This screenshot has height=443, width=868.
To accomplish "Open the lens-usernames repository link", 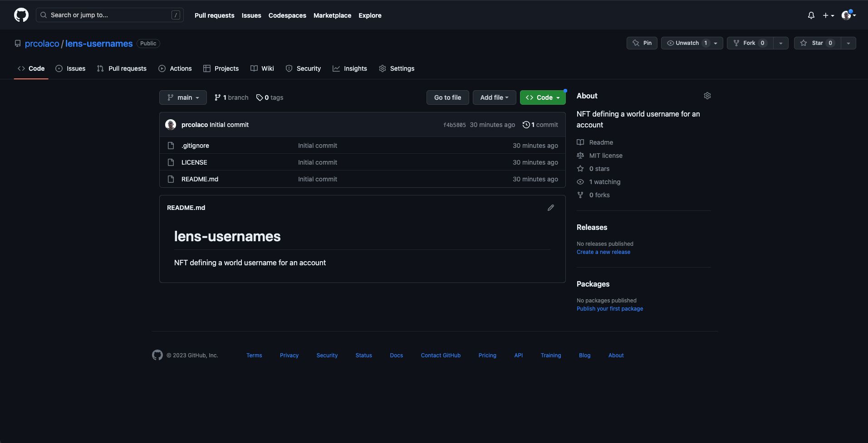I will [99, 44].
